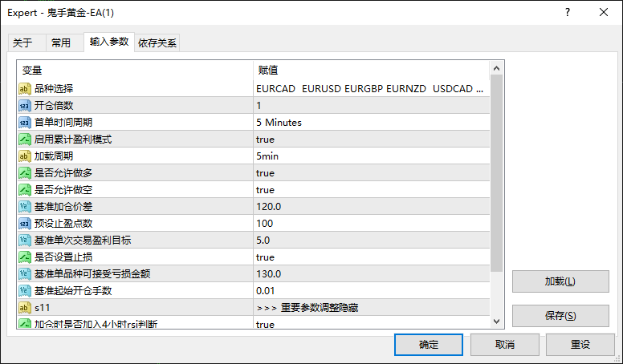The width and height of the screenshot is (623, 364).
Task: Click the 重设 button
Action: (580, 345)
